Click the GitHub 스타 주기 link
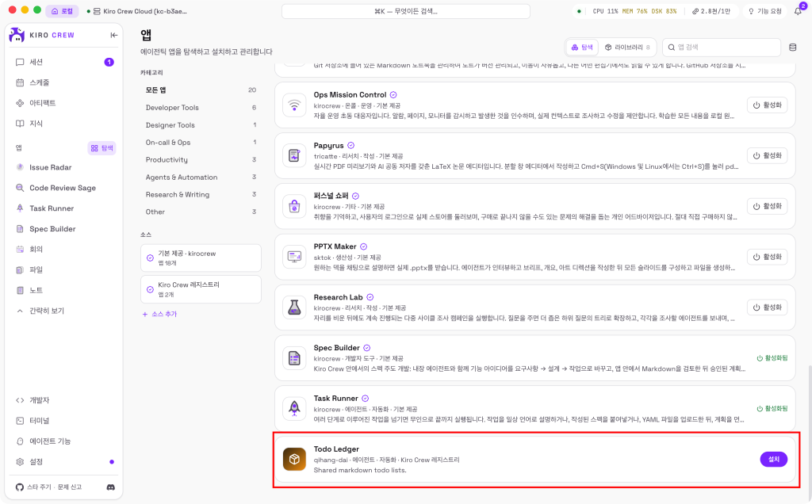Viewport: 812px width, 504px height. click(x=35, y=487)
